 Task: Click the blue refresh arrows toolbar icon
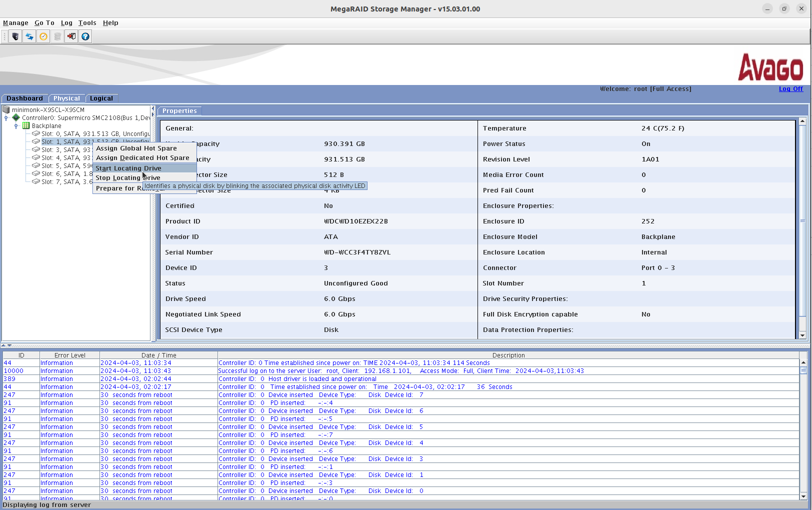29,36
